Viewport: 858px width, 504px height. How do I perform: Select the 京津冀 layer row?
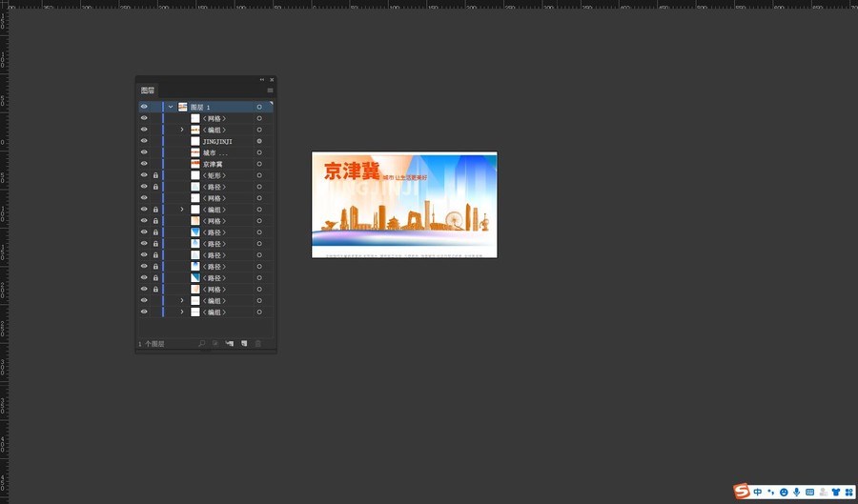(x=206, y=164)
